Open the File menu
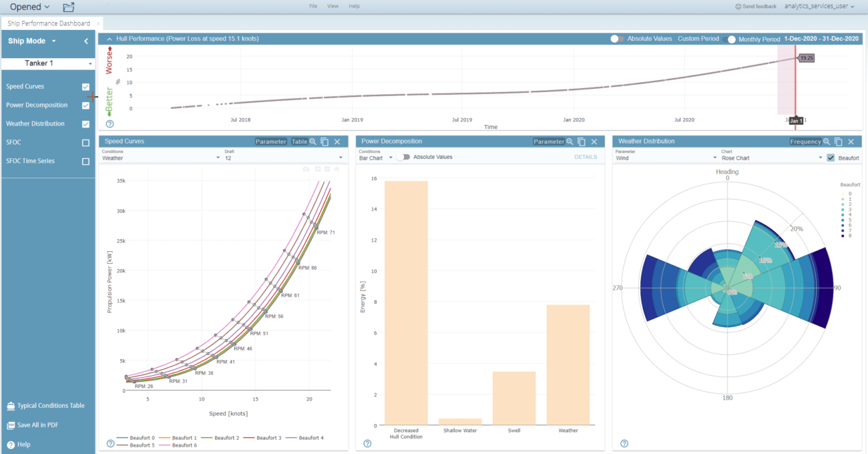 312,6
